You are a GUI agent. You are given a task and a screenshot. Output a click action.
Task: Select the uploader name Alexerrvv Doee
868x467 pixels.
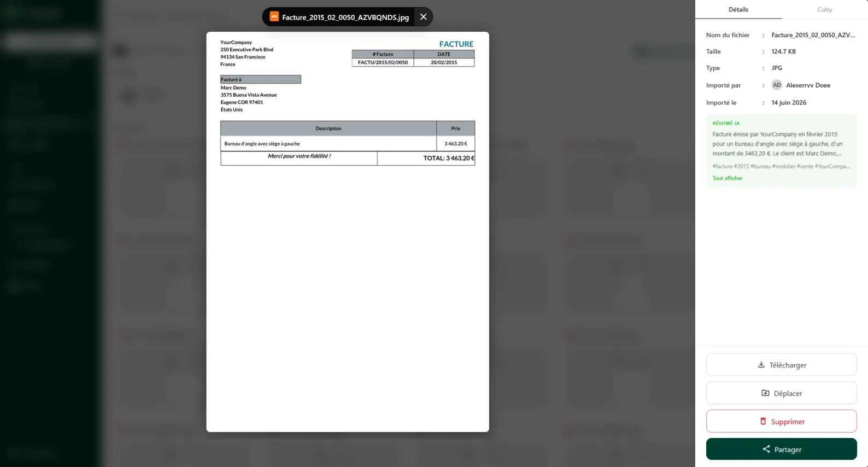tap(808, 85)
